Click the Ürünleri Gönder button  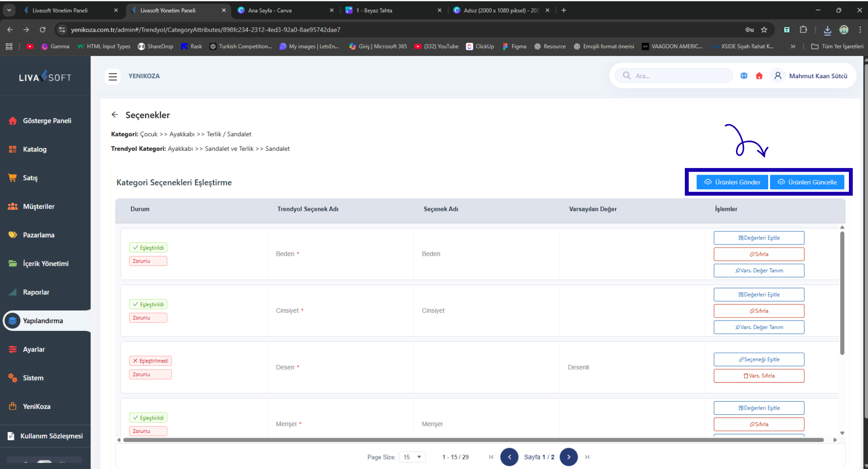[x=732, y=182]
